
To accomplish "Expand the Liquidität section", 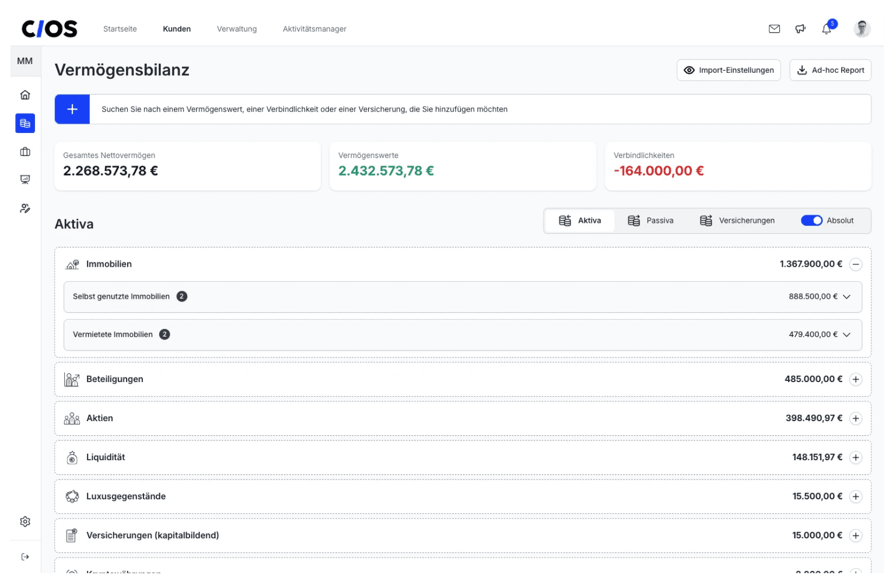I will tap(856, 457).
